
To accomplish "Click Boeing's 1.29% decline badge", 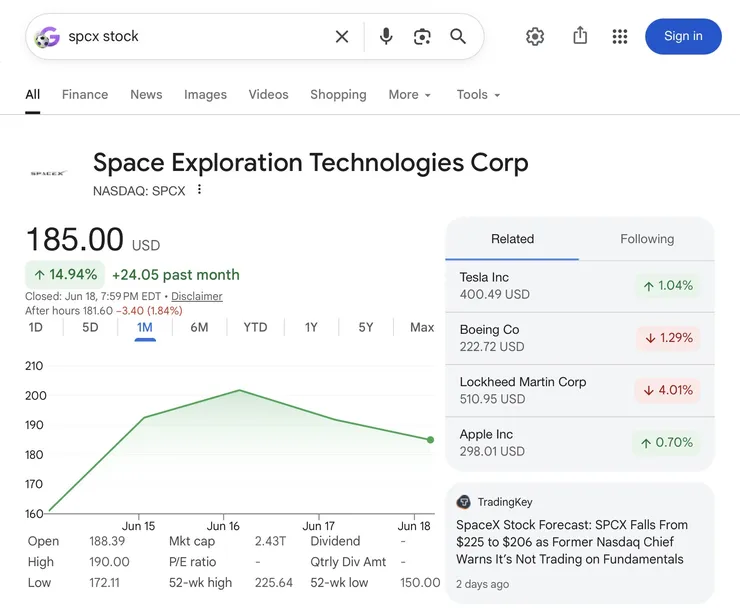I will click(x=668, y=338).
